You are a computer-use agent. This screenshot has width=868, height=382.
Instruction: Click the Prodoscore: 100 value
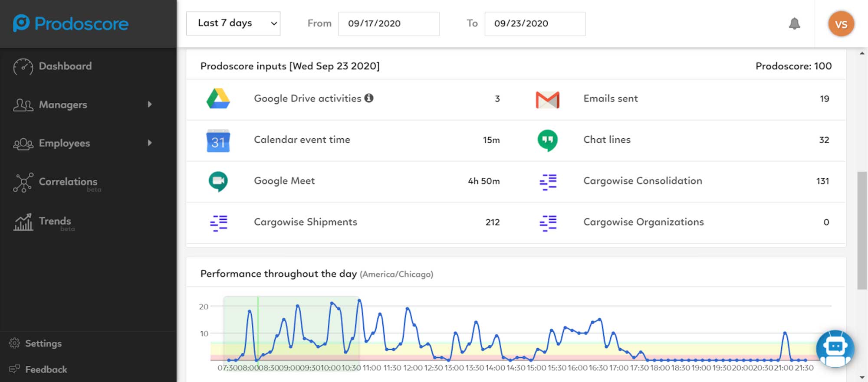[x=793, y=66]
